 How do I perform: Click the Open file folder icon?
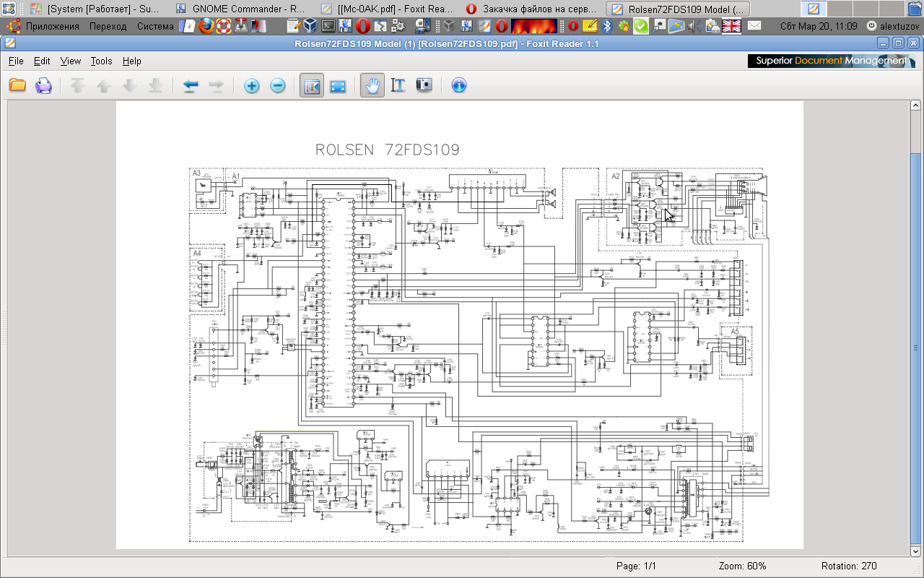tap(17, 85)
